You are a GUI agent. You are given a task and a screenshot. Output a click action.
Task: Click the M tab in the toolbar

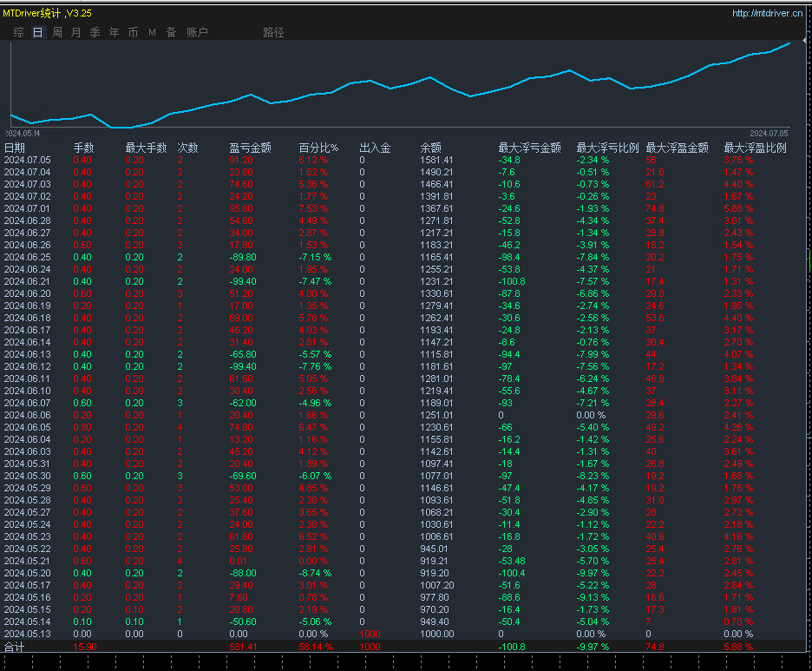coord(152,32)
